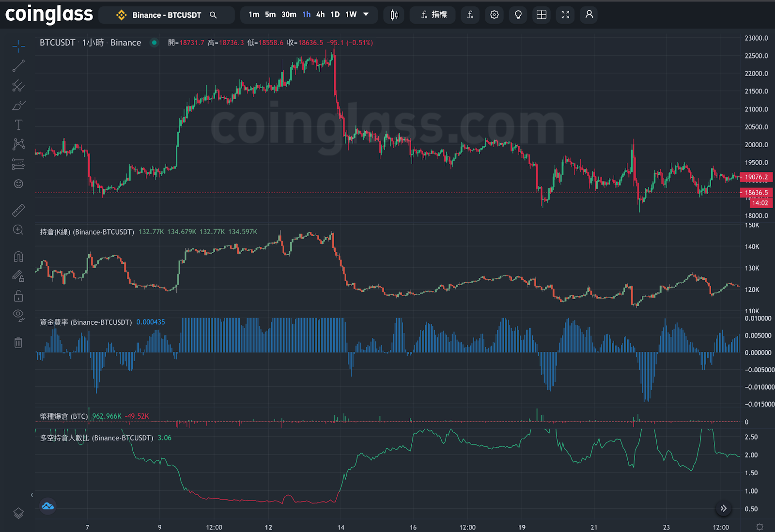Click the date label 14 on time axis
This screenshot has height=532, width=775.
(341, 527)
